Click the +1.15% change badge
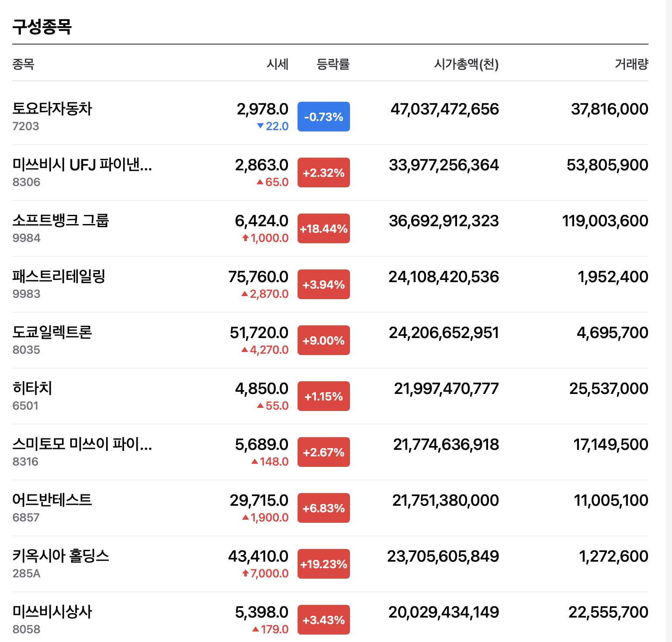Image resolution: width=672 pixels, height=642 pixels. (324, 396)
